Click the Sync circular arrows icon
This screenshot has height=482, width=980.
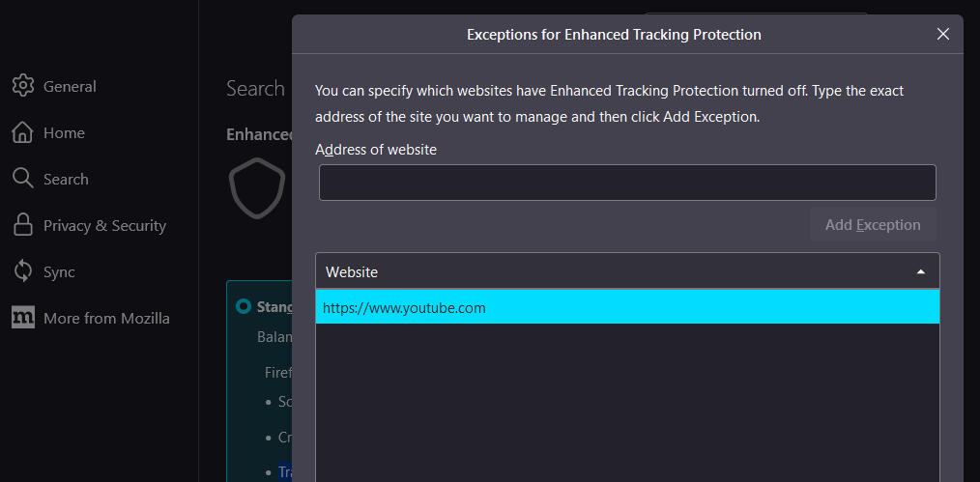point(23,271)
